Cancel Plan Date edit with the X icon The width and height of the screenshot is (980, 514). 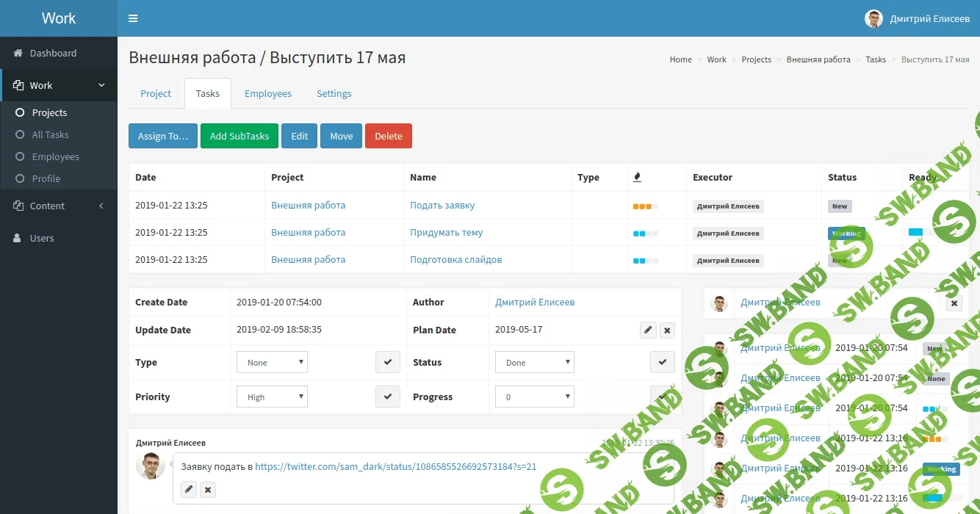(666, 330)
